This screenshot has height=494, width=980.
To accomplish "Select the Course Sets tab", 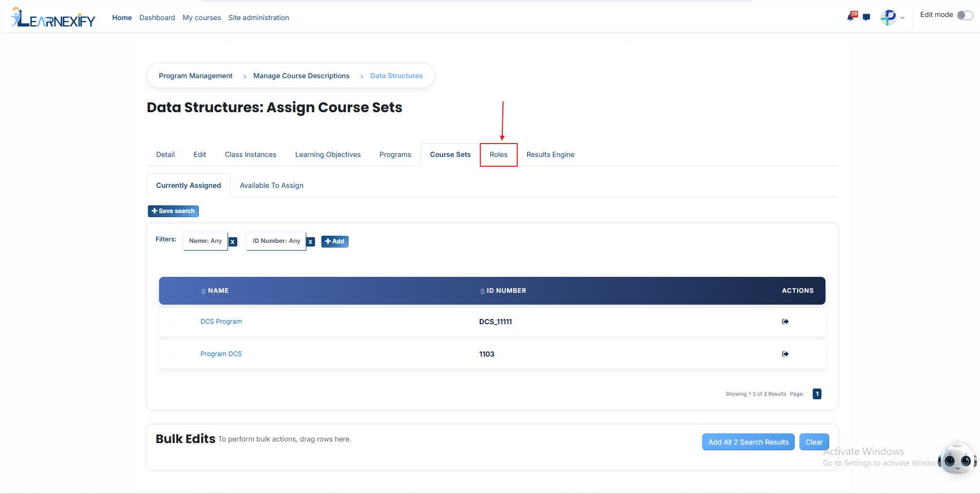I will (450, 155).
